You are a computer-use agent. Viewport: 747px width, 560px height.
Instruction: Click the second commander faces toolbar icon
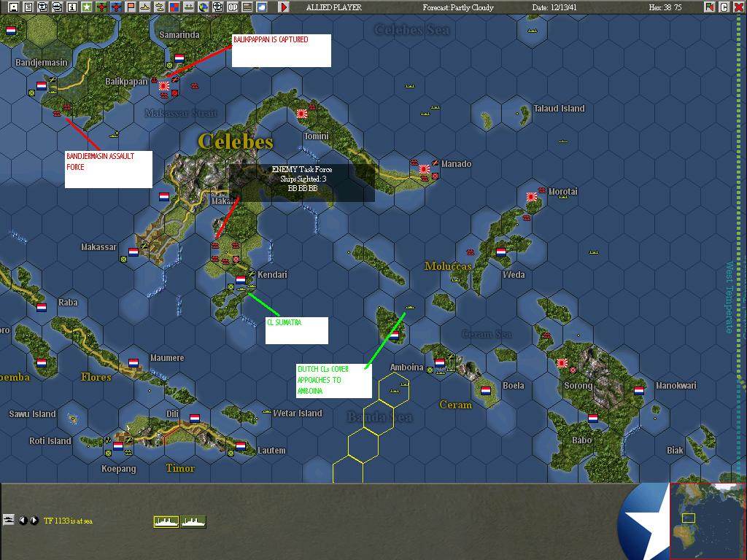click(x=57, y=7)
